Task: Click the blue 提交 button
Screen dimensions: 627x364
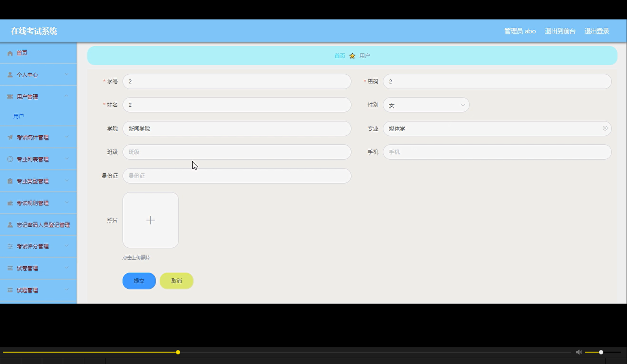Action: pos(139,281)
